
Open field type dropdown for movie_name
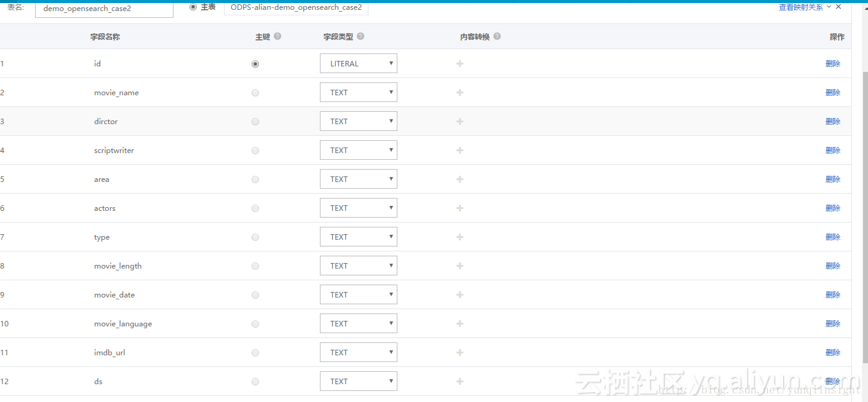click(359, 92)
